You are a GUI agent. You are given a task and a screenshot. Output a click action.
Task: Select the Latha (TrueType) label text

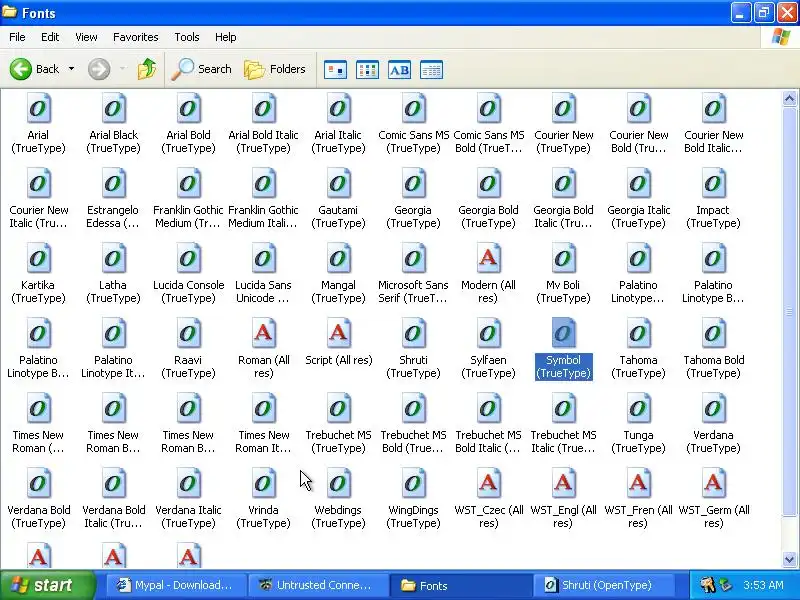tap(113, 292)
